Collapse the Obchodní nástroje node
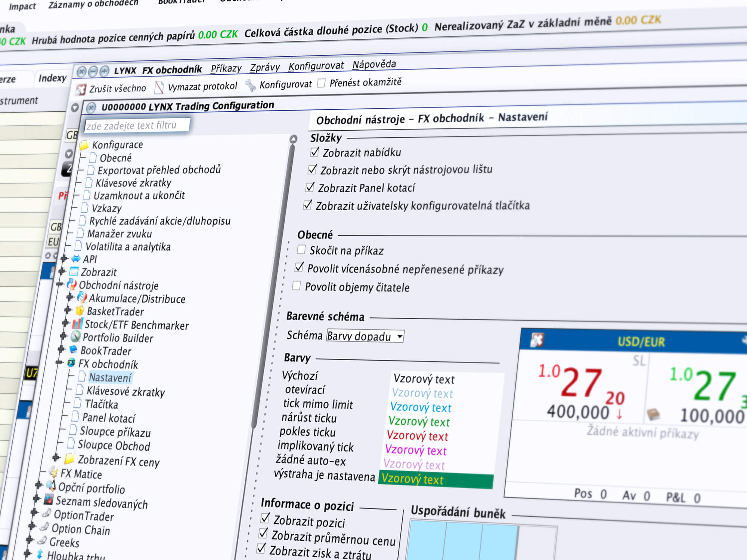 (60, 284)
